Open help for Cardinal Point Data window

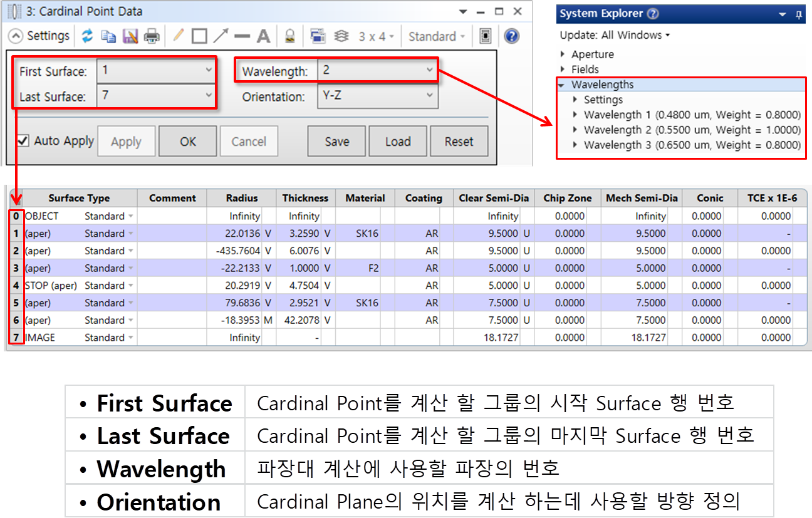pos(511,36)
